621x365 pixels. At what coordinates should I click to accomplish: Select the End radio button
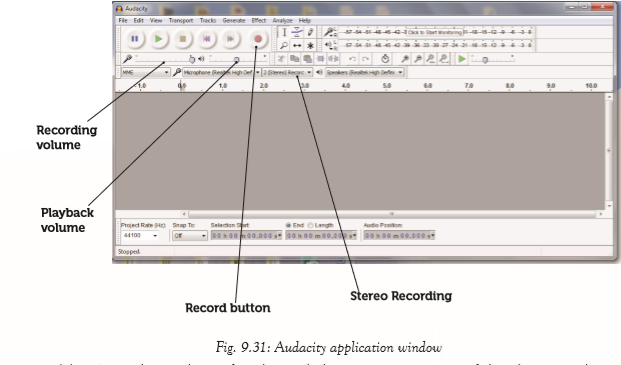pyautogui.click(x=288, y=225)
